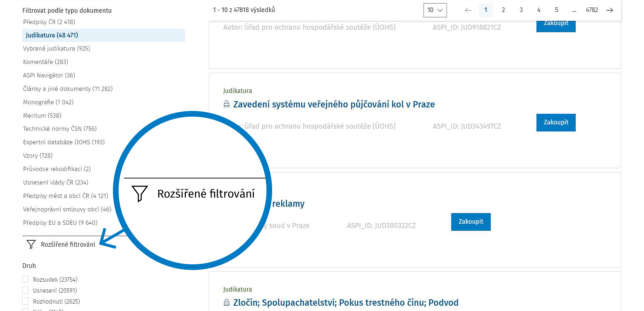Check the Rozhodnutí checkbox
The height and width of the screenshot is (311, 644).
pyautogui.click(x=25, y=301)
